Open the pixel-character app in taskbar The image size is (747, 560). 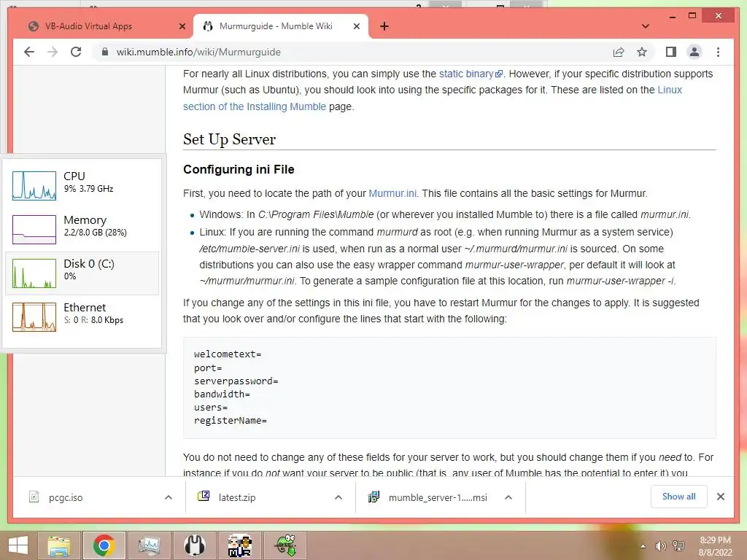[239, 545]
